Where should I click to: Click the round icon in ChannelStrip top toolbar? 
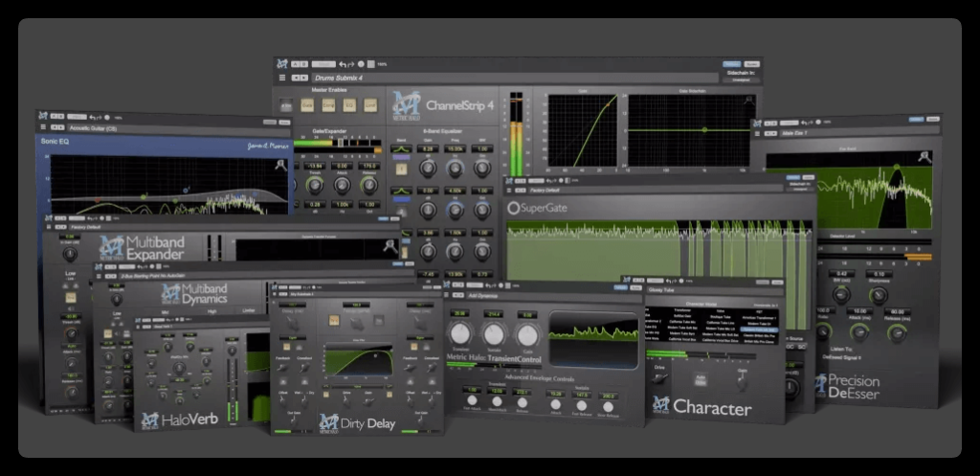[361, 64]
